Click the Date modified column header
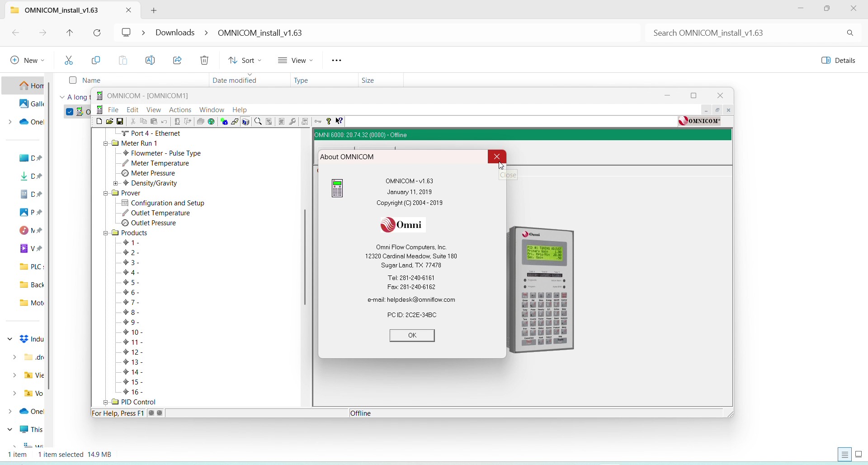Viewport: 868px width, 465px height. pos(235,81)
